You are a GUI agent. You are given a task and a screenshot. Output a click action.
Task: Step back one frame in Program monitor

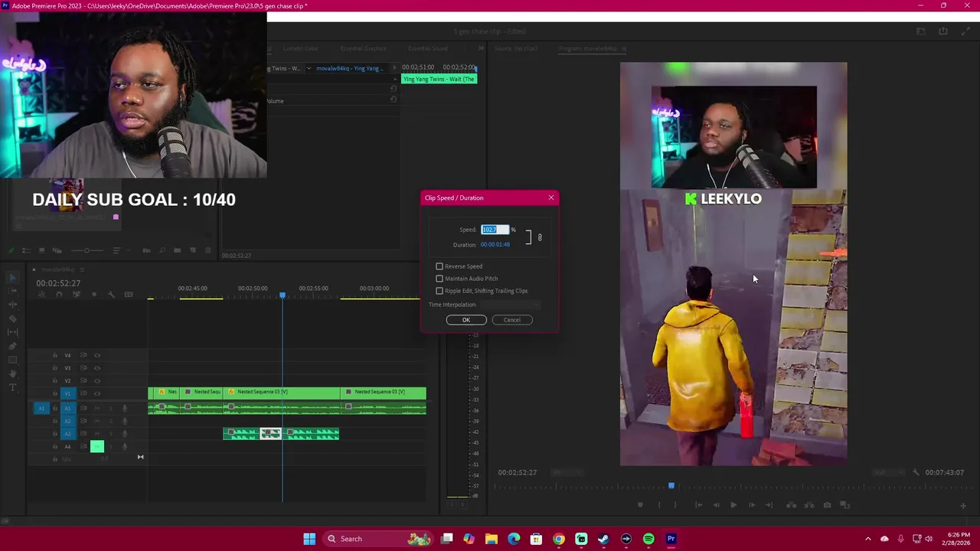[716, 505]
